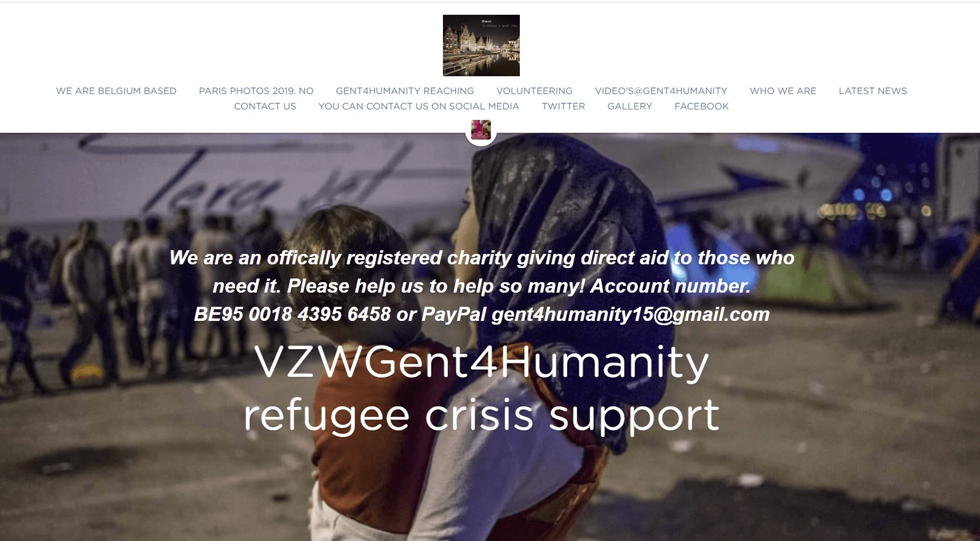
Task: Click the officially registered charity sentence
Action: pos(482,272)
